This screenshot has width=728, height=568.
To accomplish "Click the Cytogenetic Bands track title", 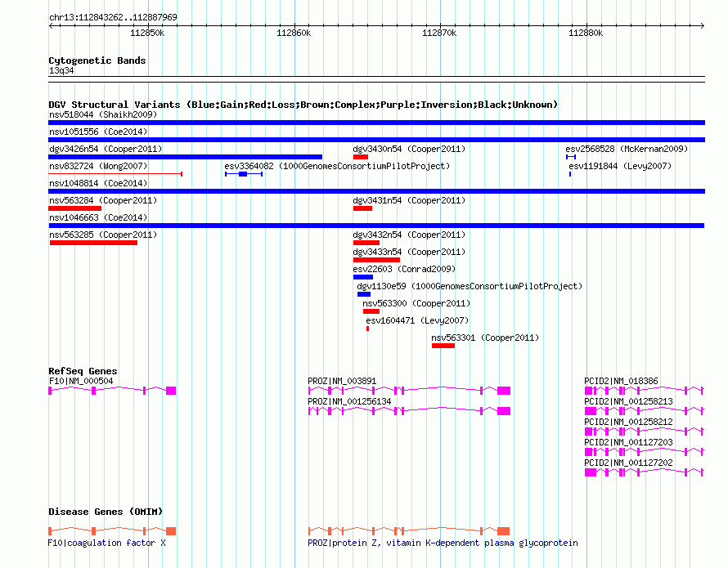I will 97,60.
